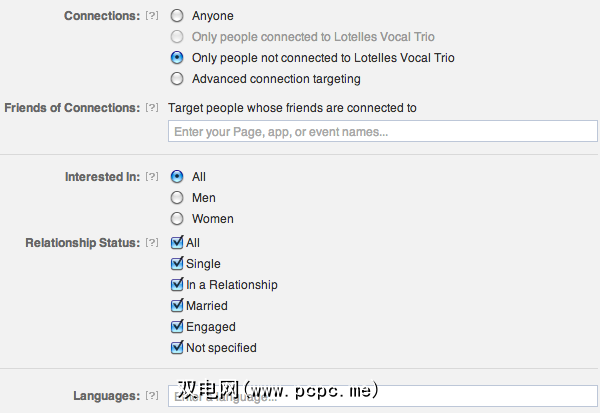Open the Friends of Connections help tooltip

(x=152, y=108)
